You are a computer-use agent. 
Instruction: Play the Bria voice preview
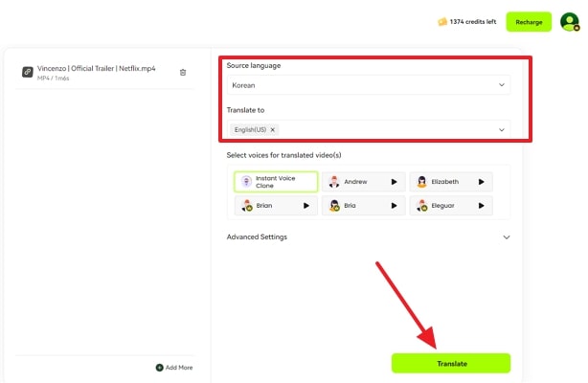click(x=395, y=206)
